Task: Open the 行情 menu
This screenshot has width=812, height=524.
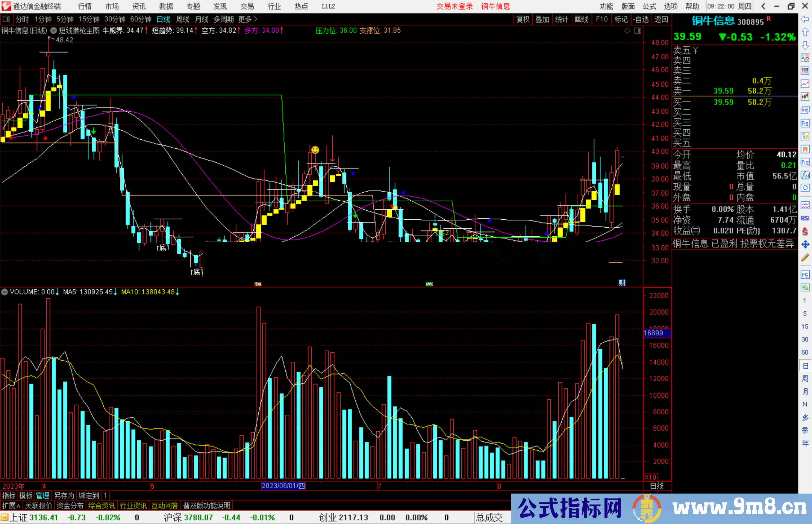Action: 85,6
